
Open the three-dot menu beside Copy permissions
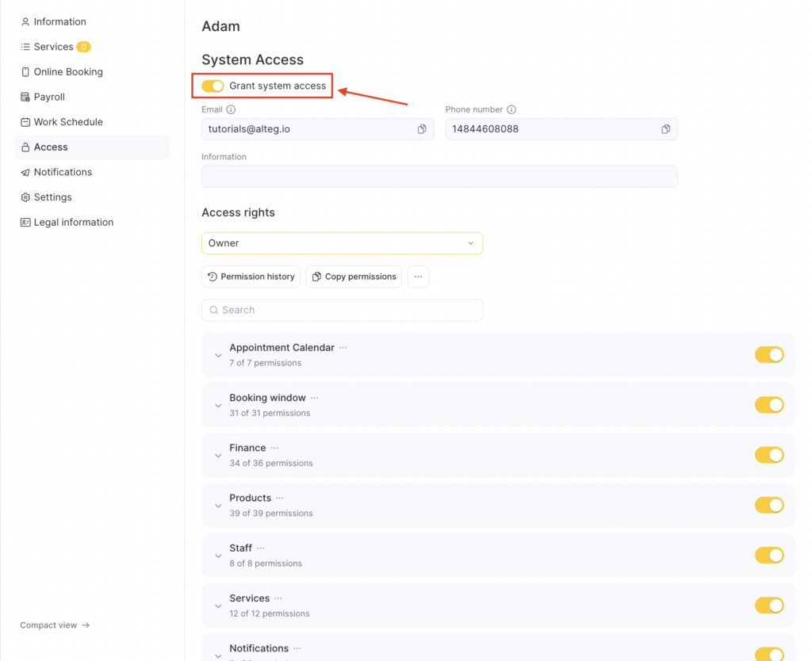tap(418, 277)
